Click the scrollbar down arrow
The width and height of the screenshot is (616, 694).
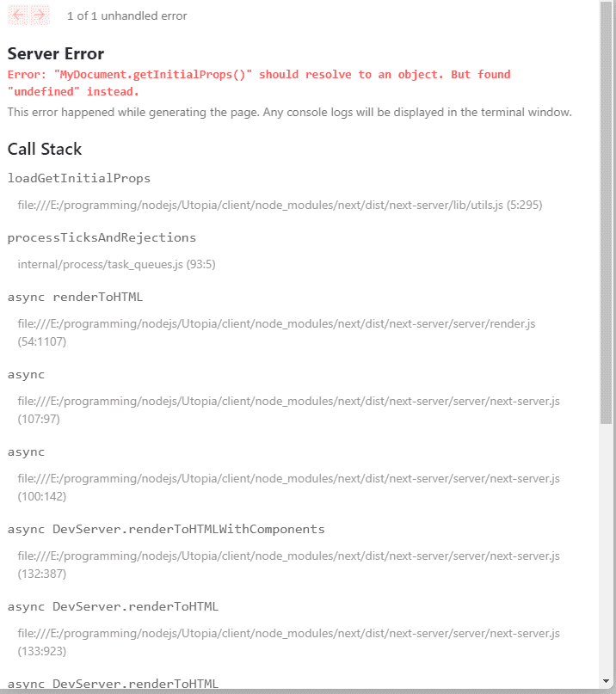[x=606, y=681]
